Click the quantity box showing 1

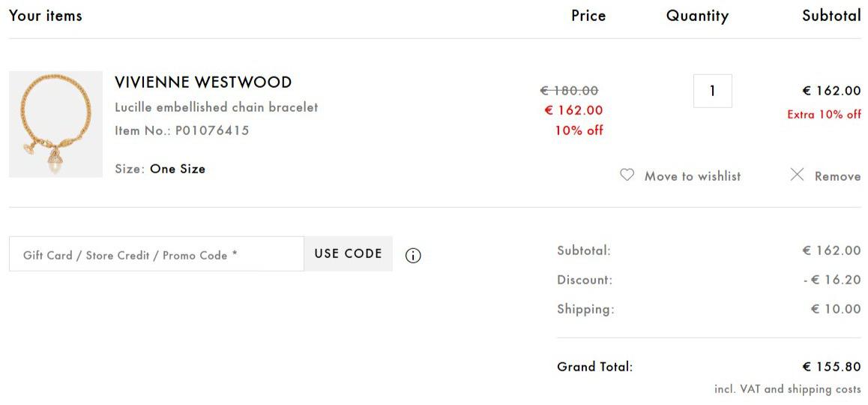[x=712, y=91]
